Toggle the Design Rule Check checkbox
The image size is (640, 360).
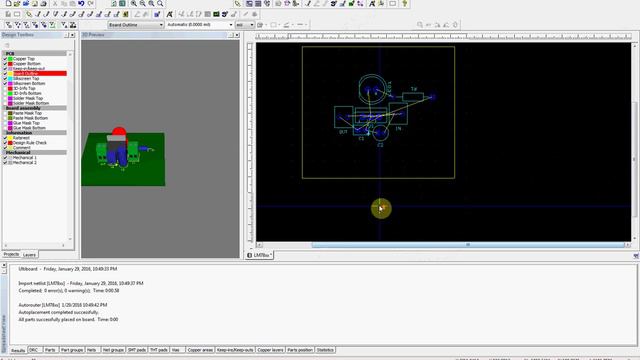[x=5, y=143]
